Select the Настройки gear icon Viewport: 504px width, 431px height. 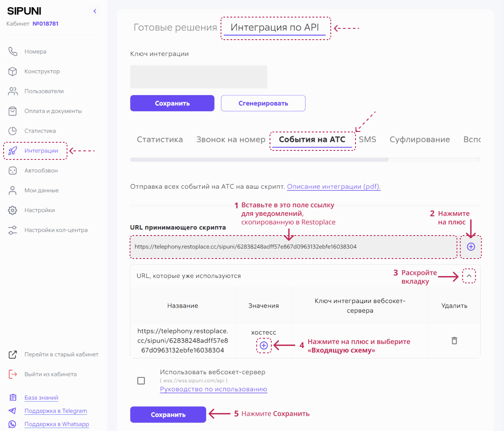point(13,210)
